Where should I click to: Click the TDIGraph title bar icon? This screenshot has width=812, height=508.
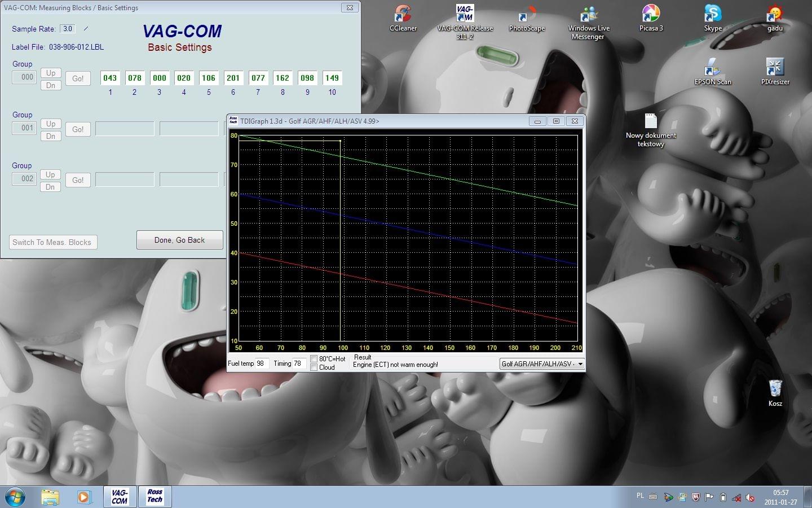coord(233,121)
